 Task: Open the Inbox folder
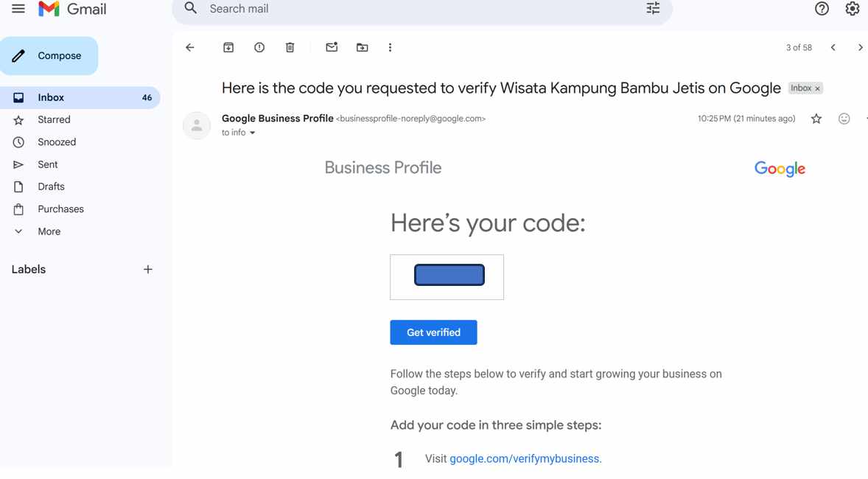pos(51,97)
